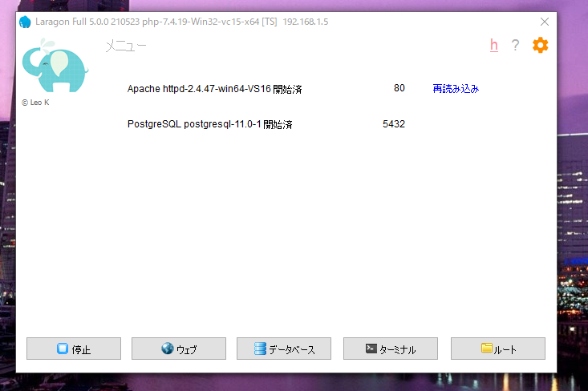Open the ウェブ web button
Viewport: 588px width, 391px height.
(x=179, y=349)
